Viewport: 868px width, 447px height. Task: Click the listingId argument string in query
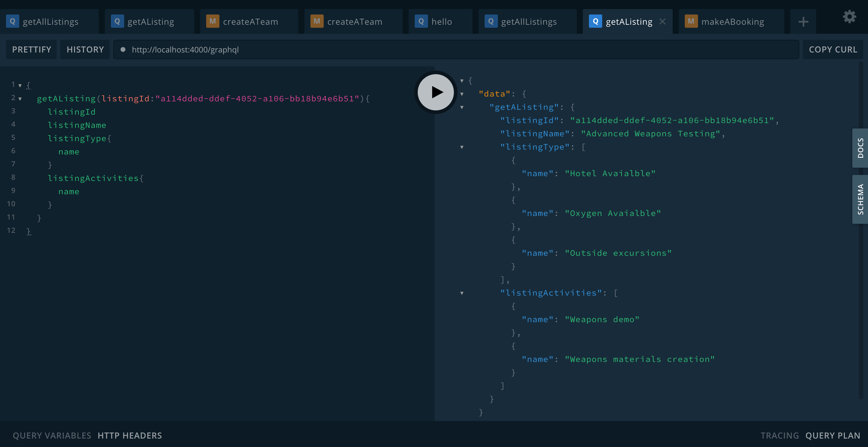point(257,98)
